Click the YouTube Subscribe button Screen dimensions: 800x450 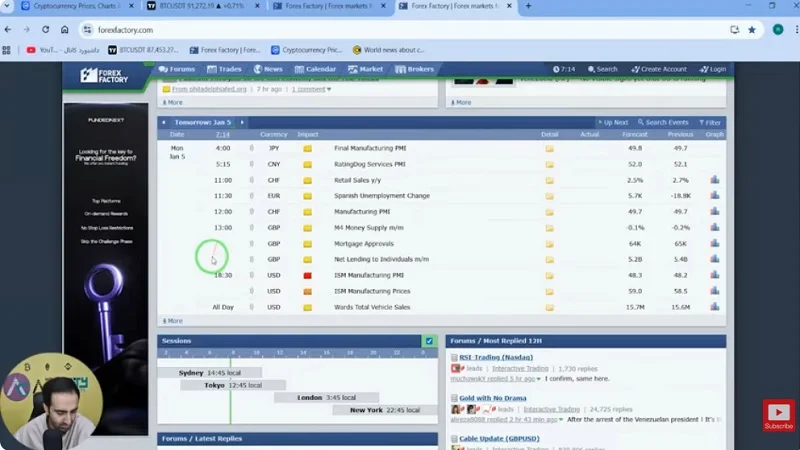tap(778, 415)
